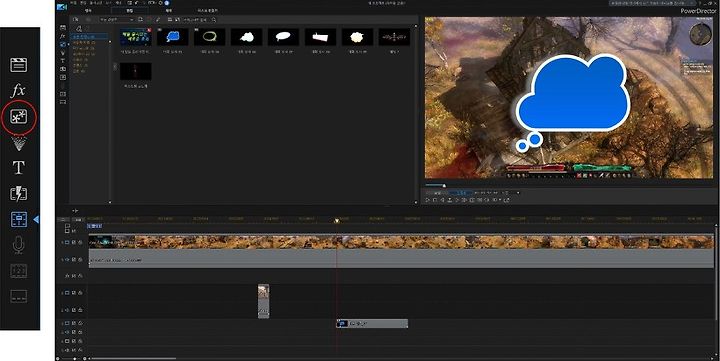Click the playhead marker on timeline ruler
This screenshot has width=720, height=361.
coord(337,221)
